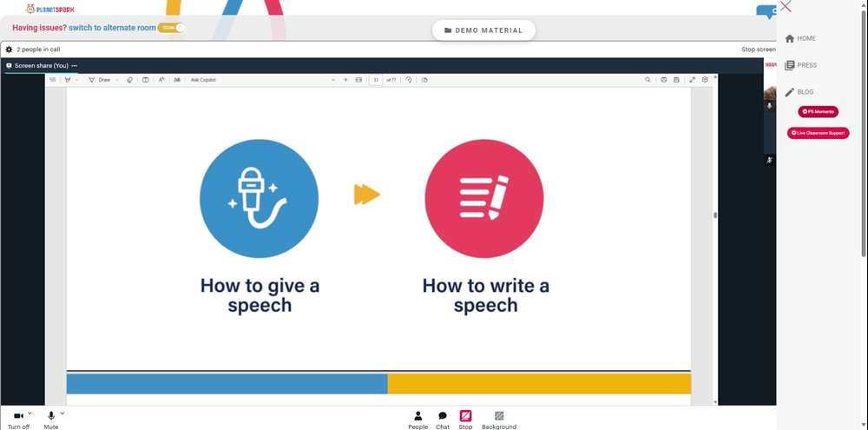Open the People panel
Viewport: 868px width, 430px height.
[418, 420]
